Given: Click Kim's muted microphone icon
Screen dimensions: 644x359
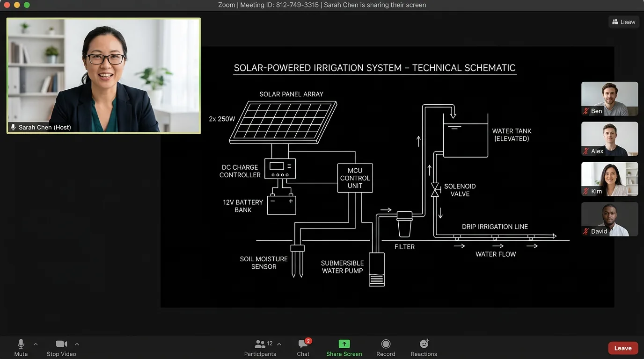Looking at the screenshot, I should tap(585, 191).
